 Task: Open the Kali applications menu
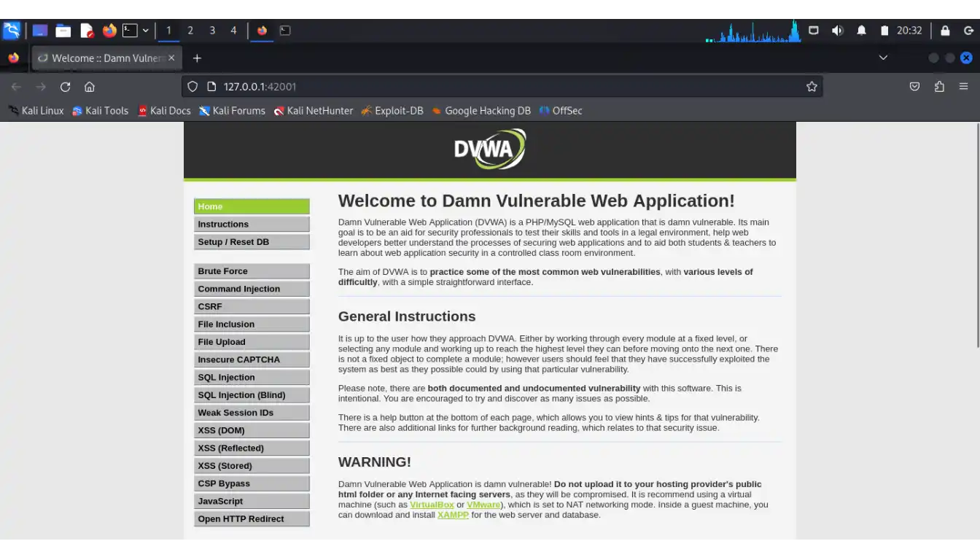coord(12,31)
